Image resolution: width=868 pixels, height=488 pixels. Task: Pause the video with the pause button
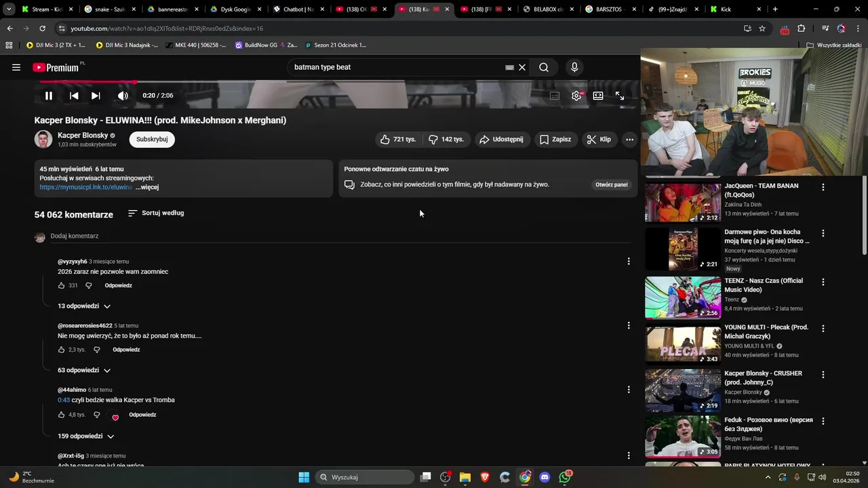[x=49, y=96]
